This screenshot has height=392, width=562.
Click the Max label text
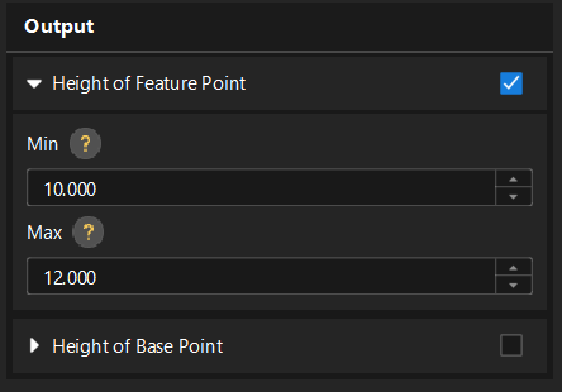[x=44, y=233]
